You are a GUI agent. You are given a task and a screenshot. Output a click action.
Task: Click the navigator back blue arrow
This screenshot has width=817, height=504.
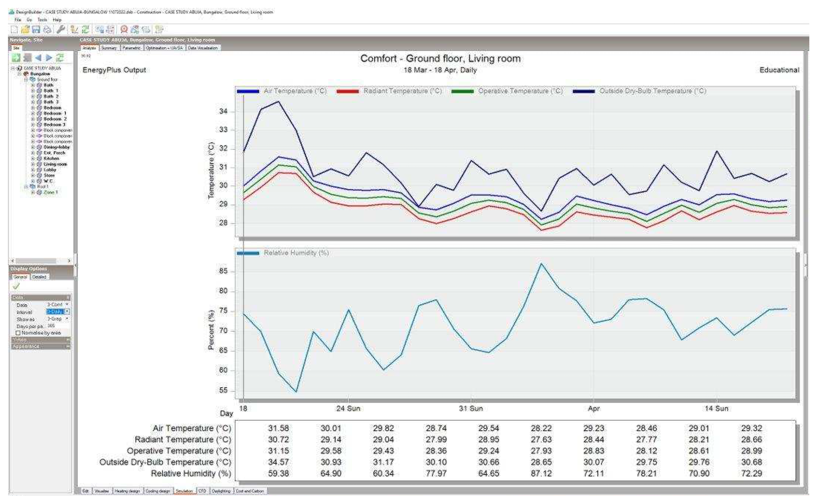(38, 58)
